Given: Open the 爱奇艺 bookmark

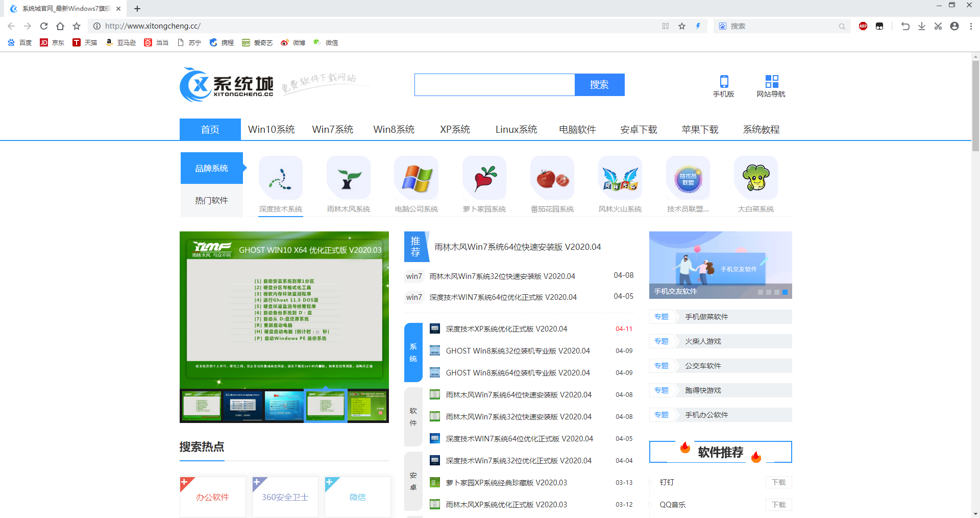Looking at the screenshot, I should [257, 43].
